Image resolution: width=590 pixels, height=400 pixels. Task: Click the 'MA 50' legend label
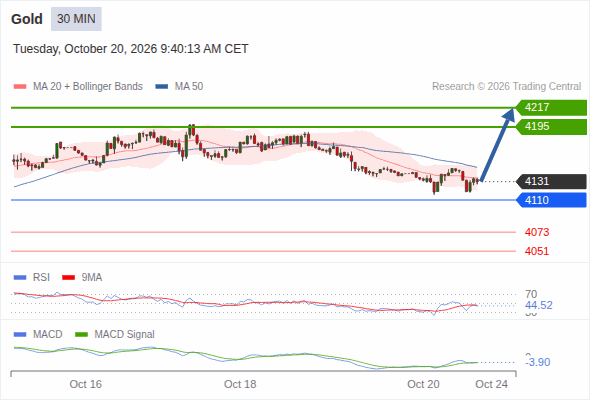[189, 87]
